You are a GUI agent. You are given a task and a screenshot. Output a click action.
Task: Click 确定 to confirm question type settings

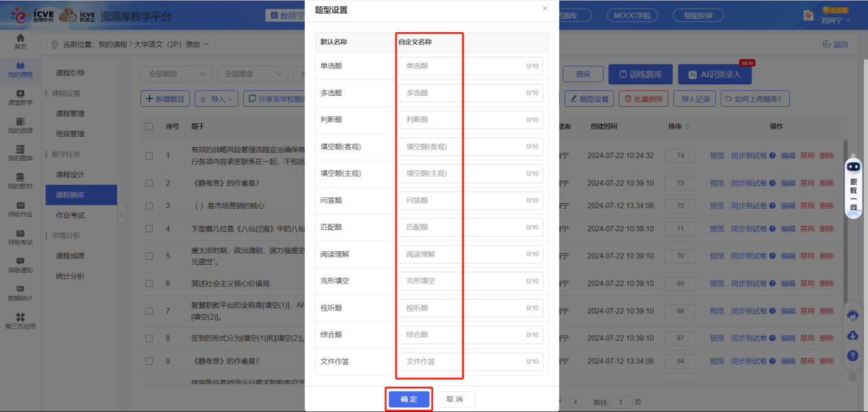(409, 399)
